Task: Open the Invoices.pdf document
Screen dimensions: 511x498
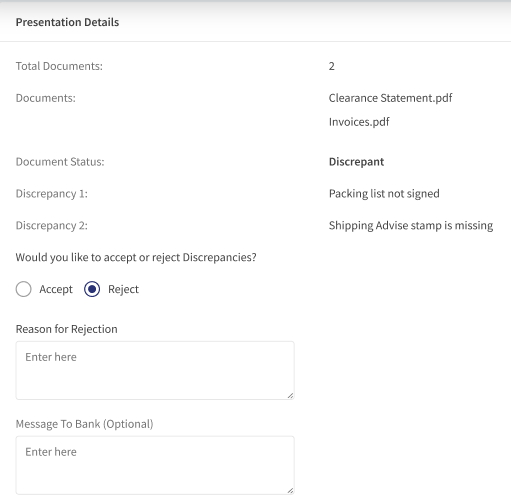Action: [359, 122]
